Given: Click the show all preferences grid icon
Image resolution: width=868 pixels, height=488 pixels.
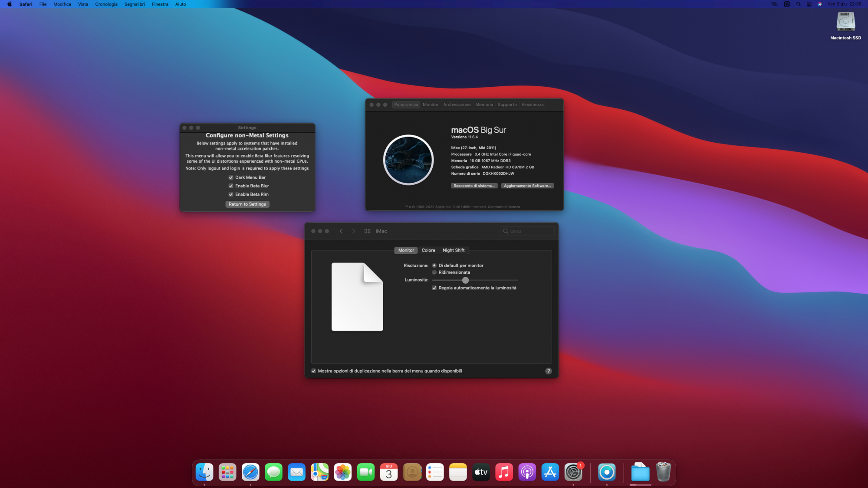Looking at the screenshot, I should point(367,231).
